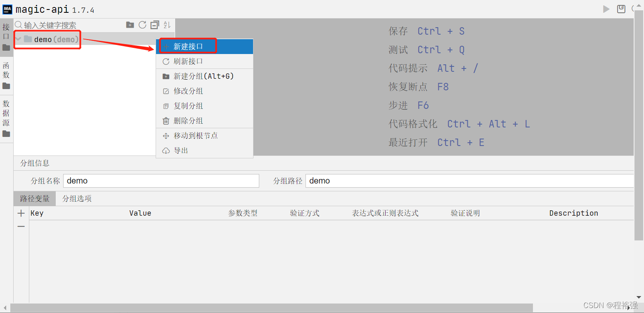Click the 分组路径 input field
The width and height of the screenshot is (644, 313).
[x=469, y=181]
